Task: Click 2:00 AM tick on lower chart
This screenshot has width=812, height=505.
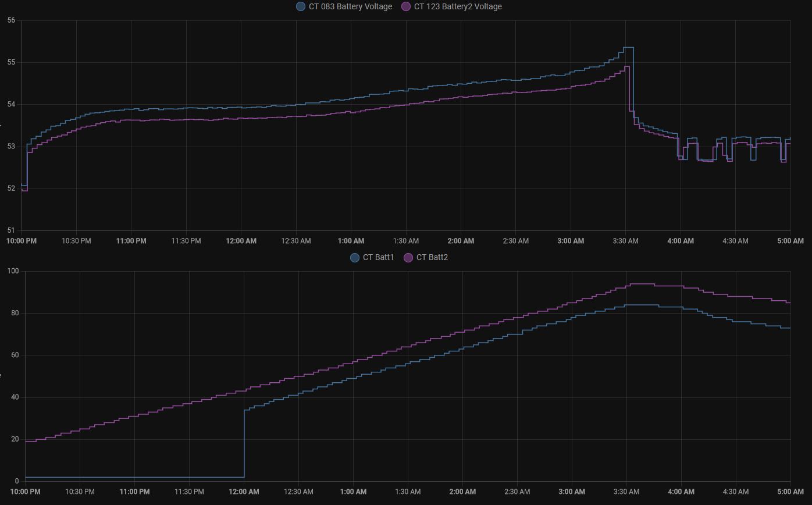Action: coord(462,492)
